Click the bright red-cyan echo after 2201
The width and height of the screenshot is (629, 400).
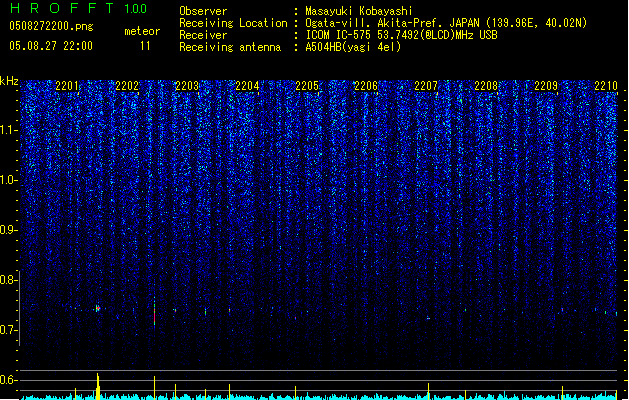pyautogui.click(x=97, y=308)
